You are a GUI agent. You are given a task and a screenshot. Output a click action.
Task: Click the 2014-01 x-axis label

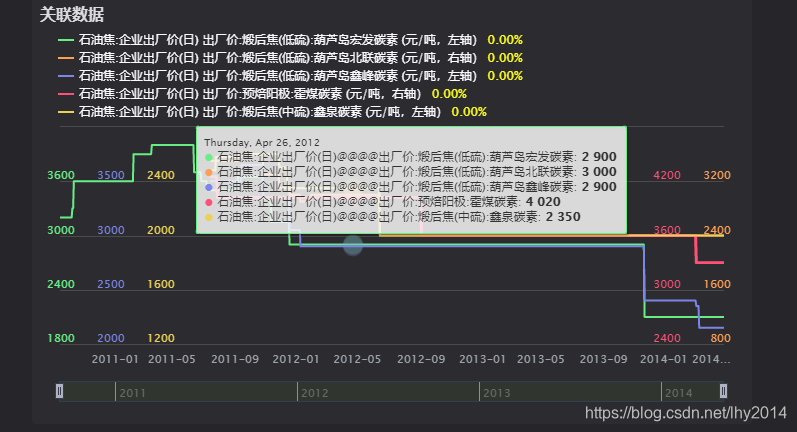[663, 359]
